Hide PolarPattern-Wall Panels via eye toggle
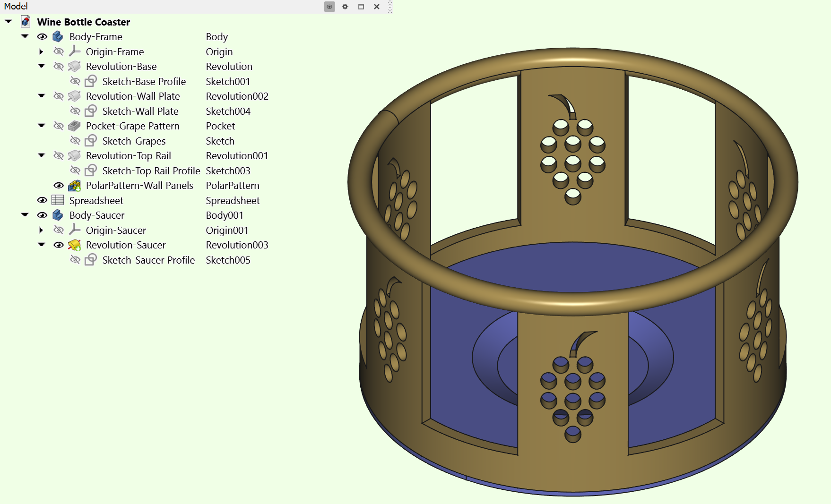 click(x=59, y=185)
